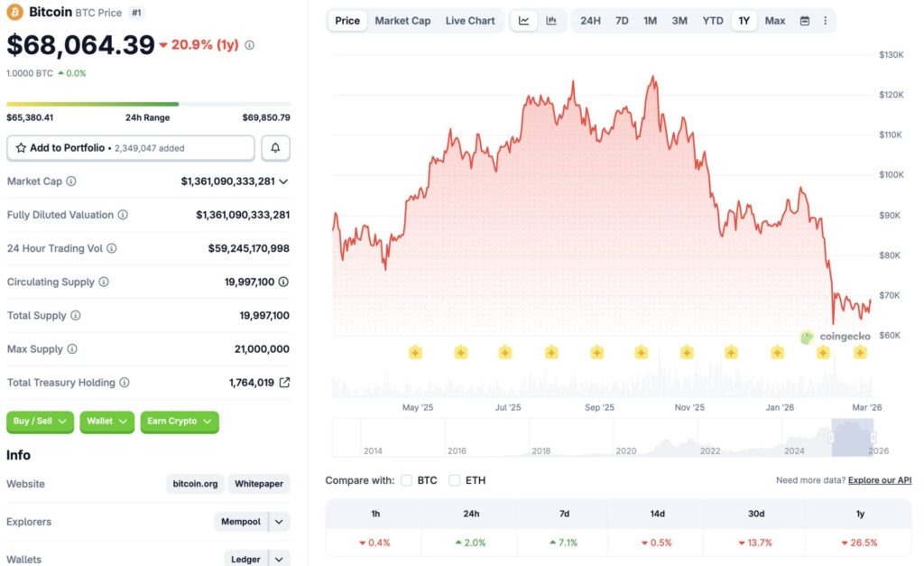Open the Earn Crypto button
The image size is (924, 566).
pos(180,422)
